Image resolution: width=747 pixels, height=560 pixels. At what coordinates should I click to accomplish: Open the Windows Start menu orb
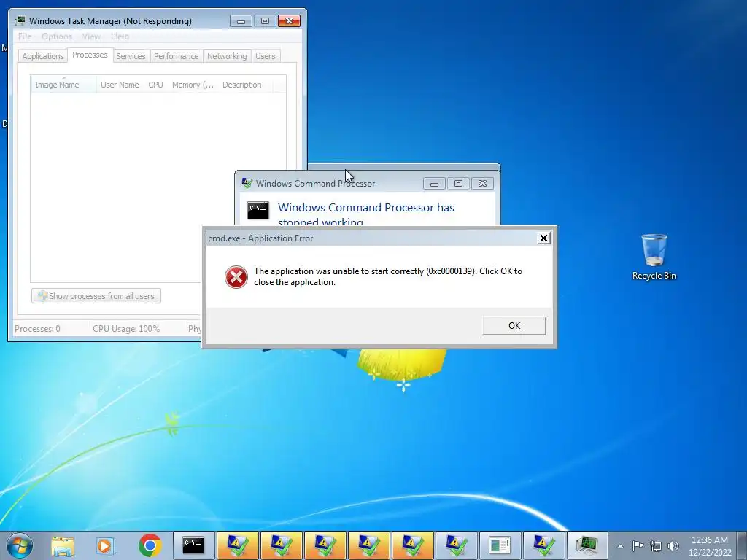[x=20, y=545]
